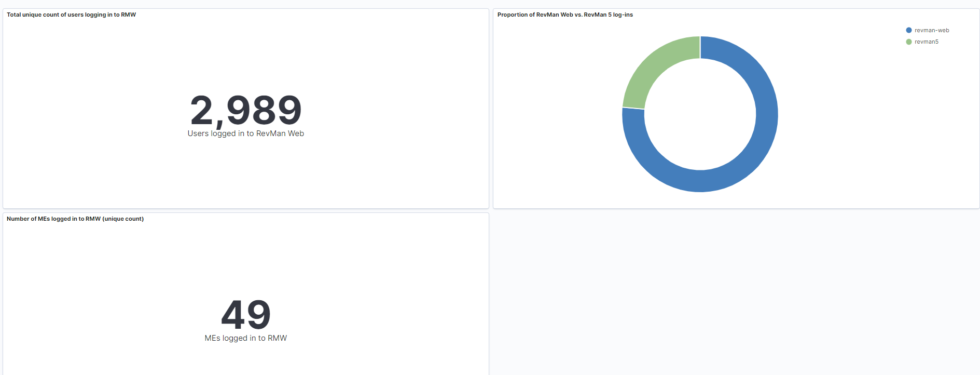
Task: Click blank space below the donut chart legend
Action: pos(929,104)
